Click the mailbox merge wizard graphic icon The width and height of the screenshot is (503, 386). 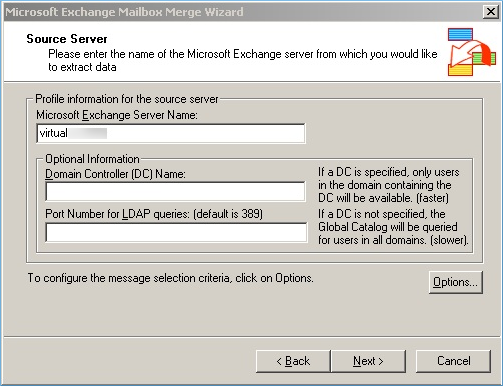(x=471, y=52)
